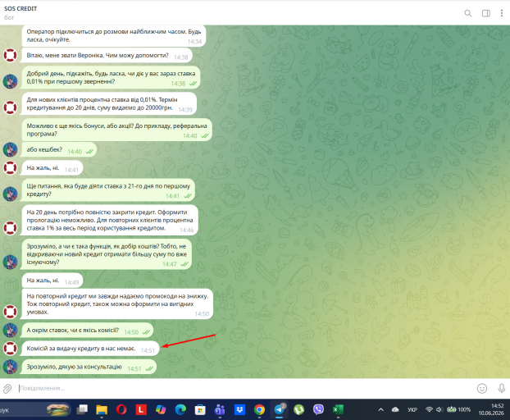
Task: Click message 'Зрозуміло, а чи є така функція'
Action: pyautogui.click(x=107, y=255)
